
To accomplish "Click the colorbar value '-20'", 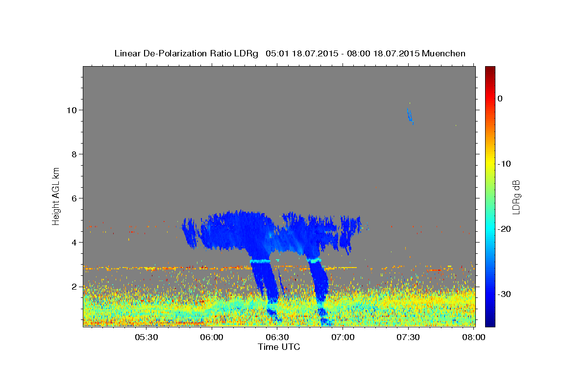I will tap(505, 229).
